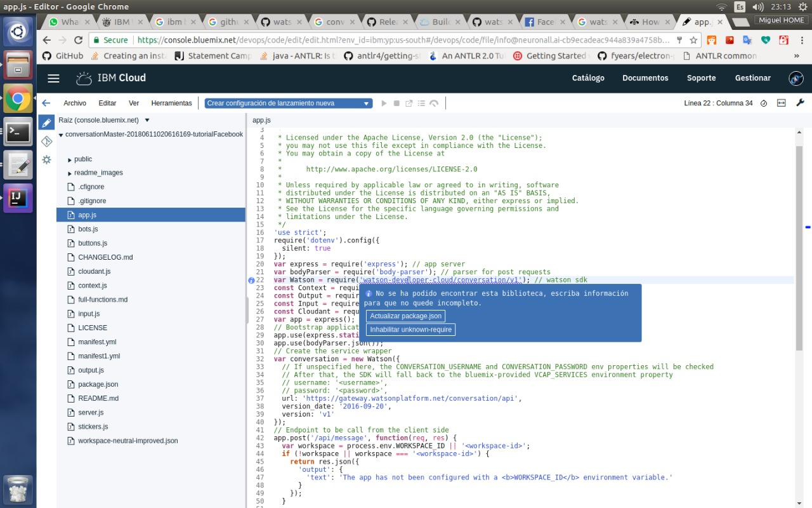Open the launch configuration dropdown
Screen dimensions: 812x508
pos(288,103)
